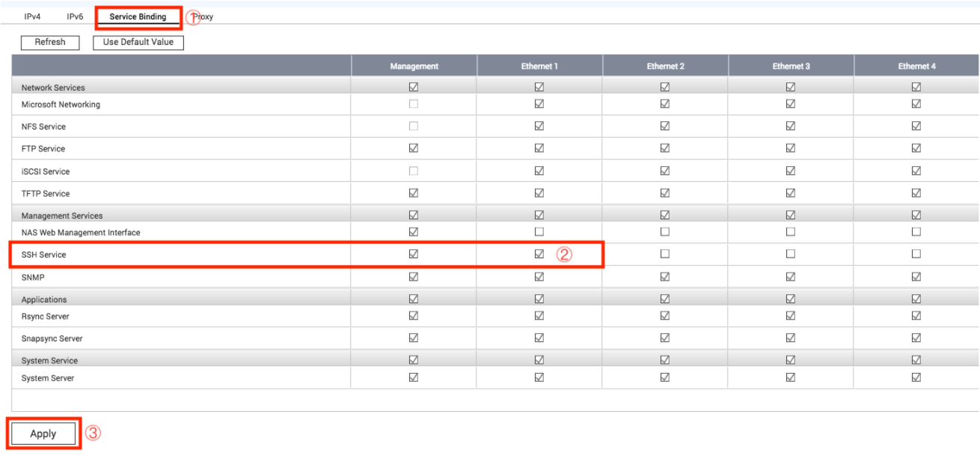Select the Service Binding tab
Image resolution: width=980 pixels, height=456 pixels.
pos(138,16)
